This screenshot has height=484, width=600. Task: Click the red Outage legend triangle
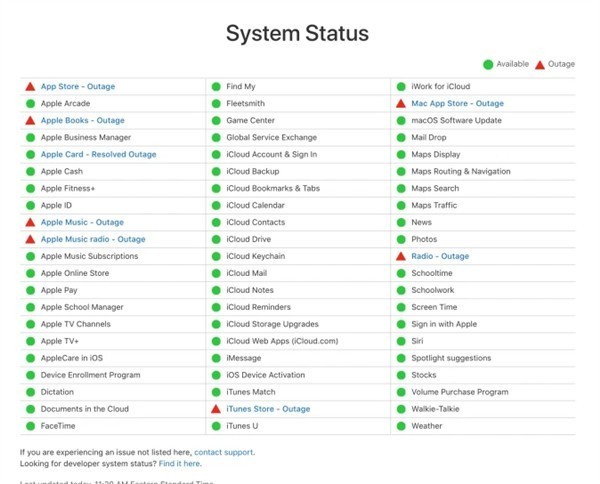(540, 65)
